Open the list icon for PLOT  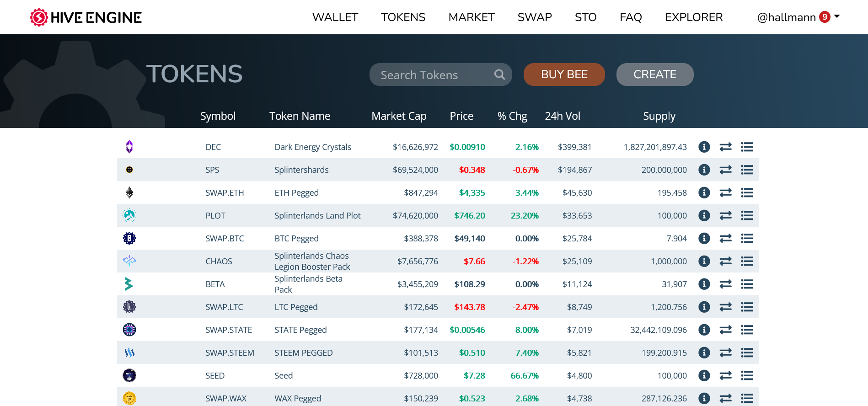click(747, 215)
